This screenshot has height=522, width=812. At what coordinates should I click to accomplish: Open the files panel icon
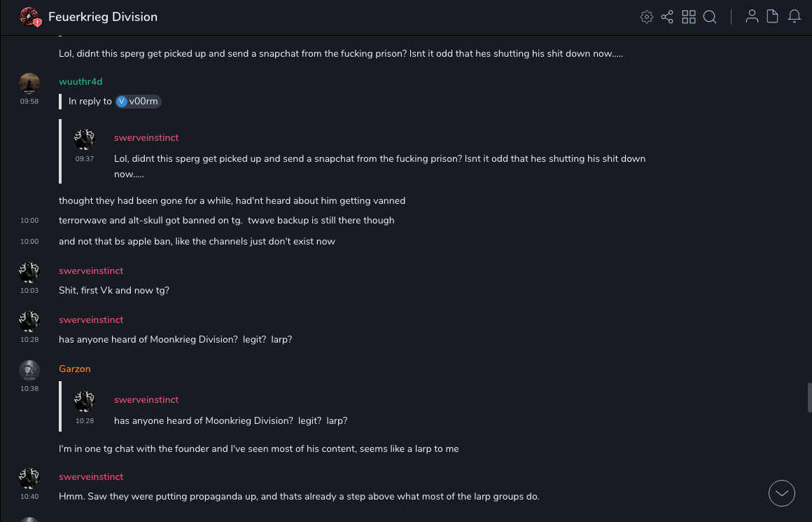pos(773,17)
